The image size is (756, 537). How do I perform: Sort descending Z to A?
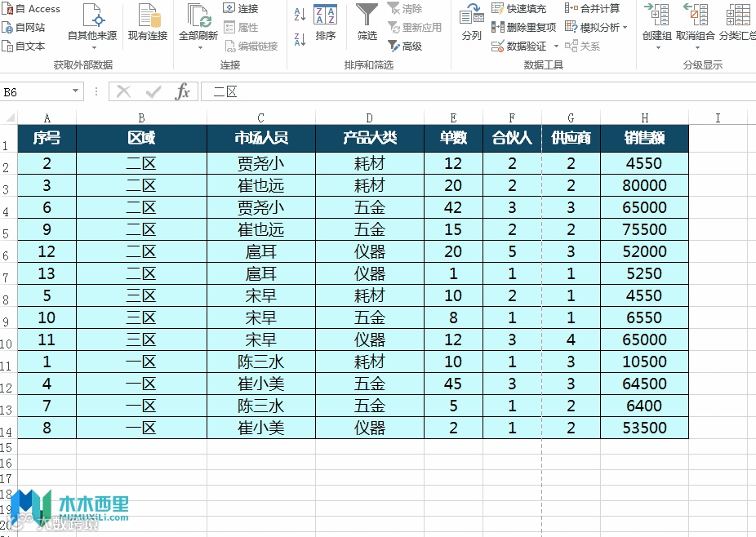(x=300, y=39)
